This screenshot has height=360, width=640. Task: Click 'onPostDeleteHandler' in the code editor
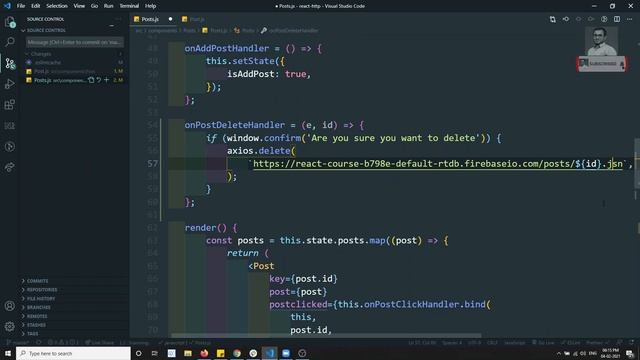[235, 125]
